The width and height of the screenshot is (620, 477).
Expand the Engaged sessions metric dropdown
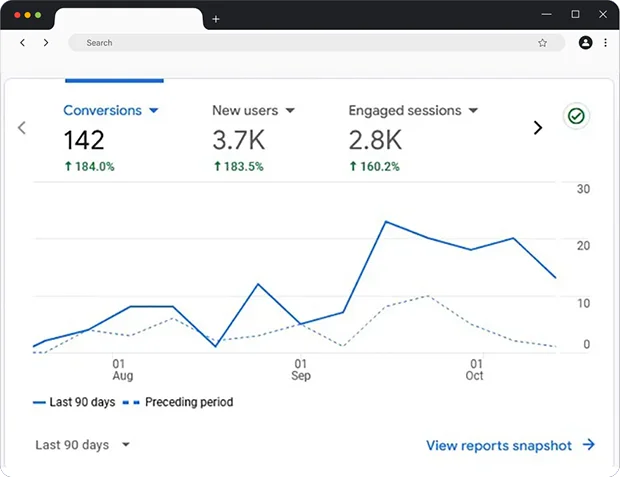click(473, 111)
